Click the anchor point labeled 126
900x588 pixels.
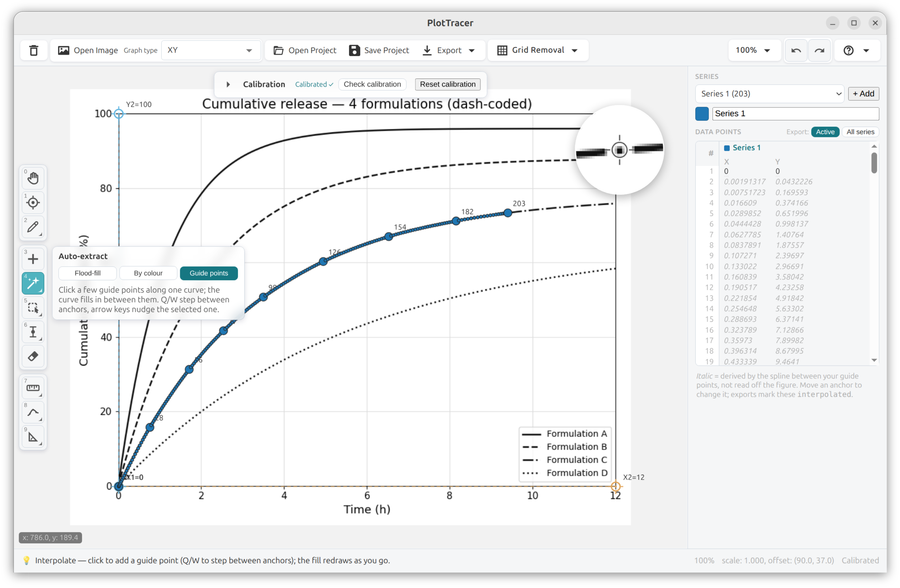323,262
